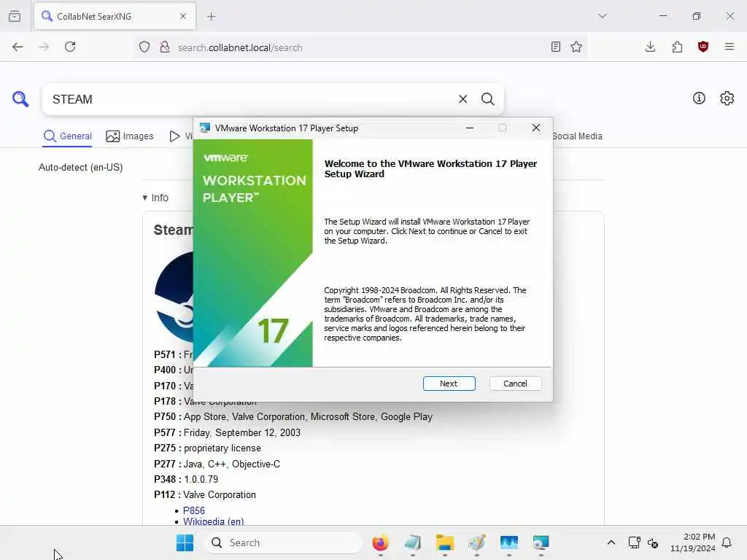Minimize the VMware Setup dialog
747x560 pixels.
[470, 128]
